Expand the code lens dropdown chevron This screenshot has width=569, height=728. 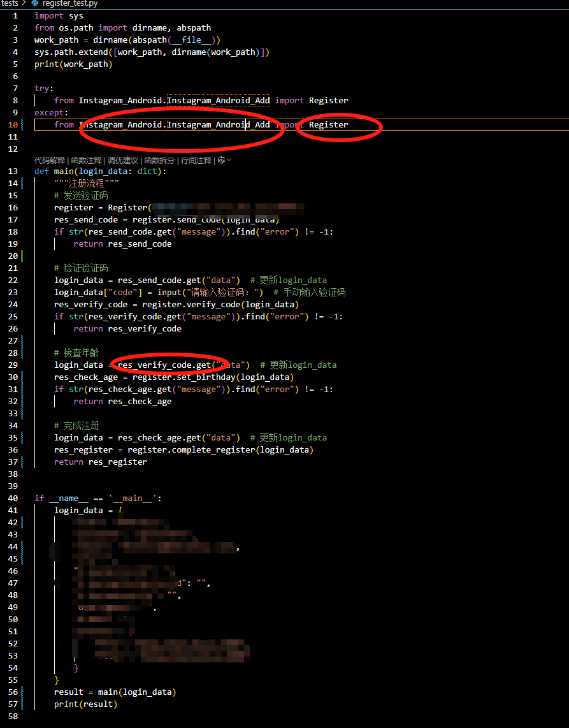point(229,160)
